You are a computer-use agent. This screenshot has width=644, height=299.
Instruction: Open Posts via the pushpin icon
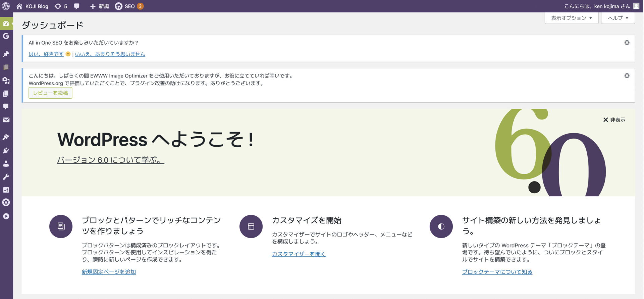[x=6, y=54]
